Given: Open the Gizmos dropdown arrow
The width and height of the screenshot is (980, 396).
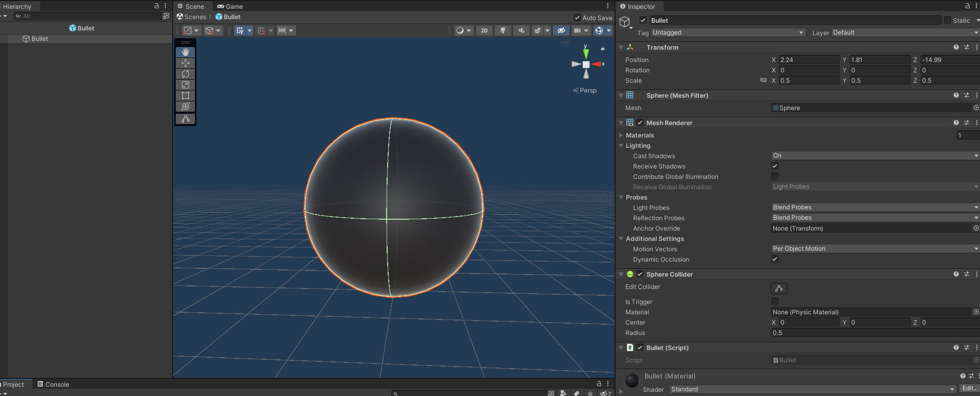Looking at the screenshot, I should (609, 31).
